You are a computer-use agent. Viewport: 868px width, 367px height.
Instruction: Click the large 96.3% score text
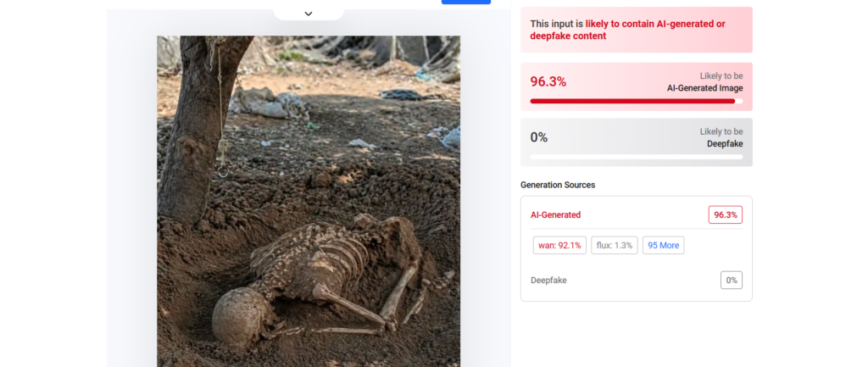tap(548, 81)
